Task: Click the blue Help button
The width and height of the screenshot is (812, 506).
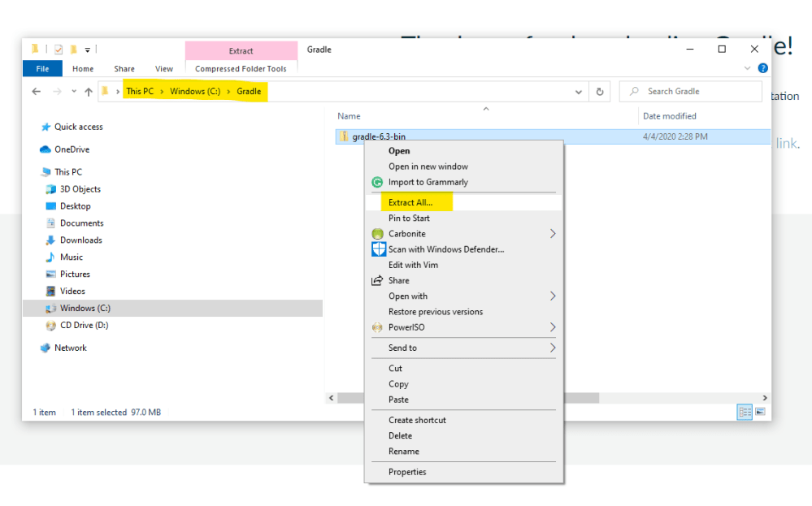Action: [x=762, y=68]
